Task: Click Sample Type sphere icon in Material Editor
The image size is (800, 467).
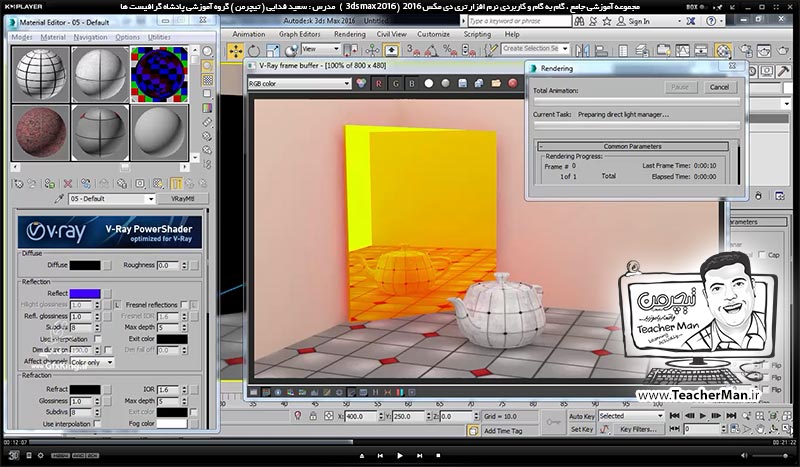Action: pos(207,52)
